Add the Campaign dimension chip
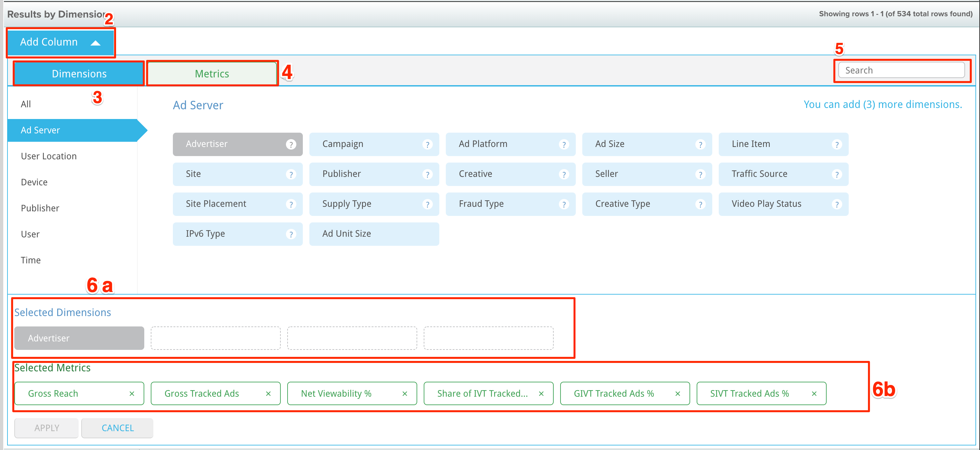This screenshot has height=450, width=980. click(374, 144)
